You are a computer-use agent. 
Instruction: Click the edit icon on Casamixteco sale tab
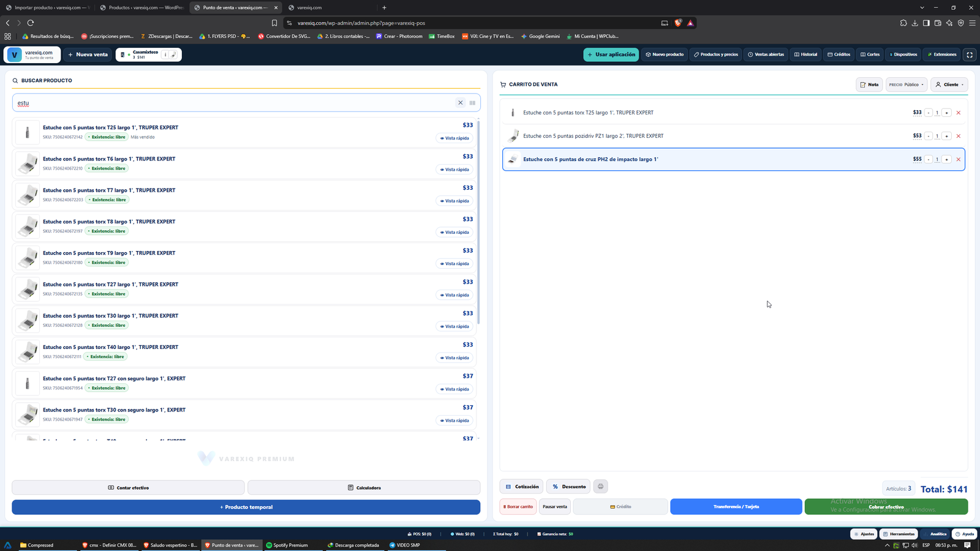point(173,54)
